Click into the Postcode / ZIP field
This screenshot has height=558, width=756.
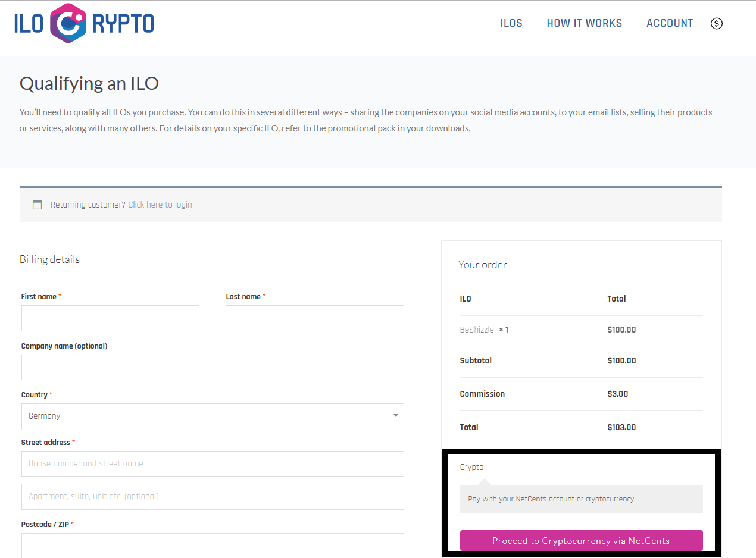[x=213, y=546]
